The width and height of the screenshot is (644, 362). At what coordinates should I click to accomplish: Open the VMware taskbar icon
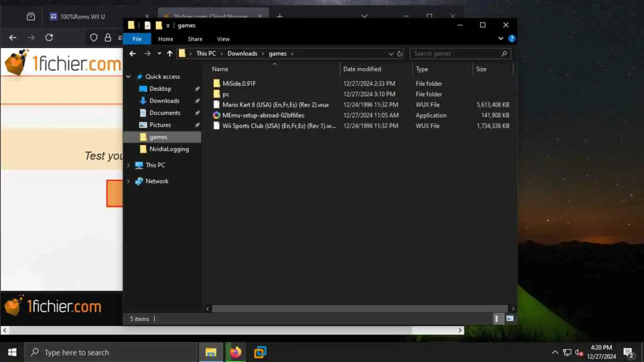point(260,352)
